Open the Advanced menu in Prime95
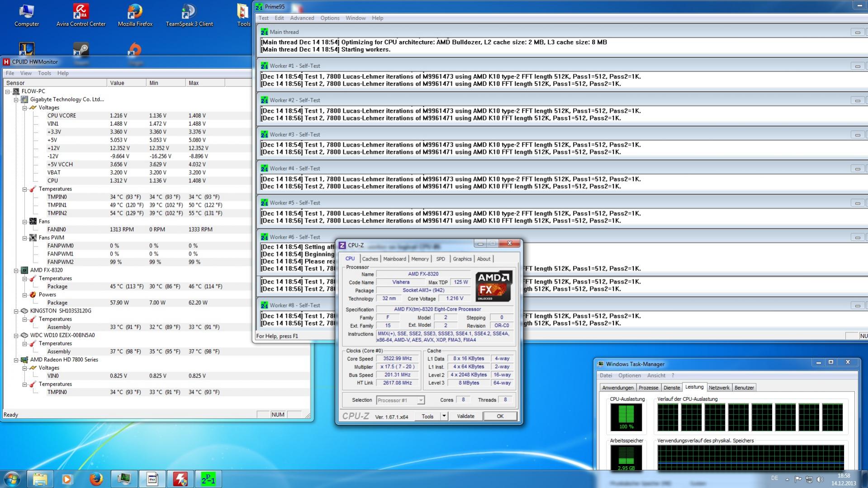Image resolution: width=868 pixels, height=488 pixels. 302,18
